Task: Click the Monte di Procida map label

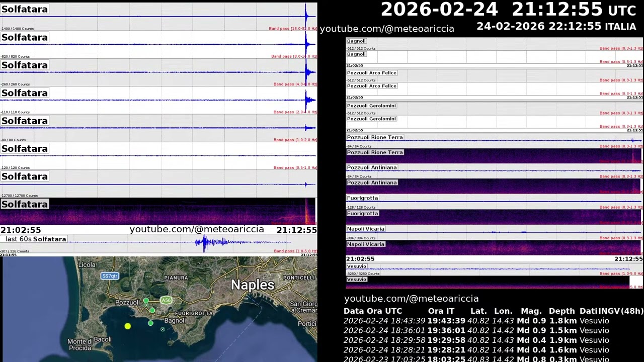Action: 79,345
